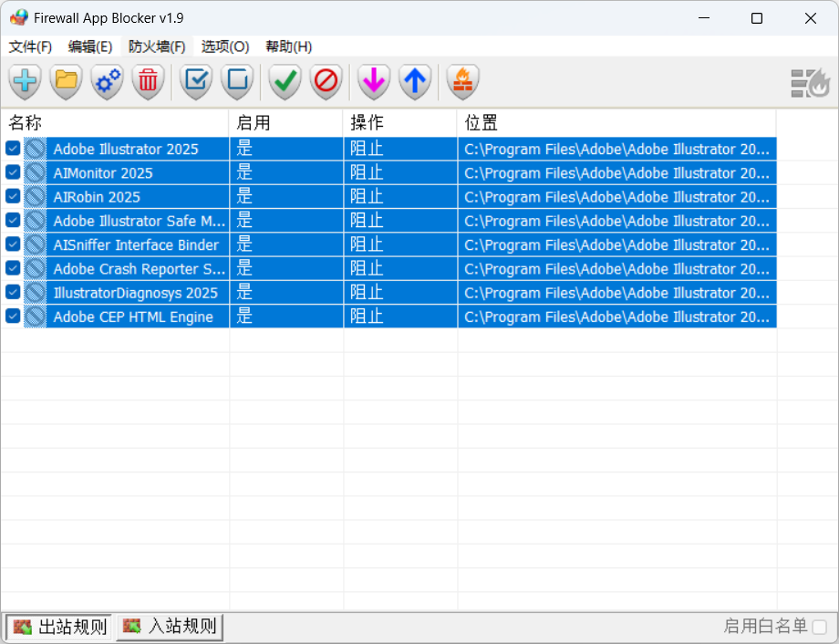Click block icon beside AISniffer Interface Binder
The image size is (839, 644).
(x=36, y=244)
